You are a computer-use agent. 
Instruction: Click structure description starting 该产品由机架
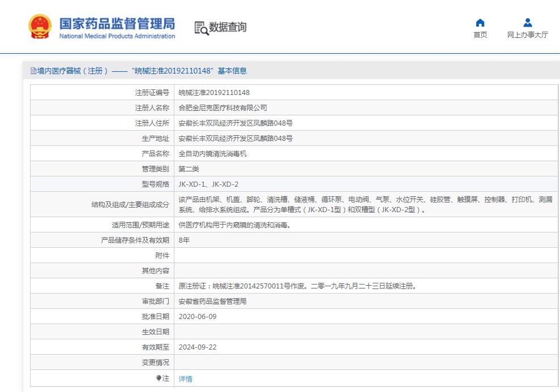pyautogui.click(x=365, y=204)
